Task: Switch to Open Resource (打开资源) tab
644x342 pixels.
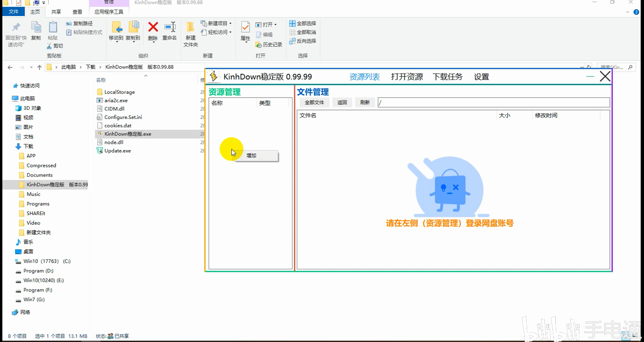Action: tap(407, 77)
